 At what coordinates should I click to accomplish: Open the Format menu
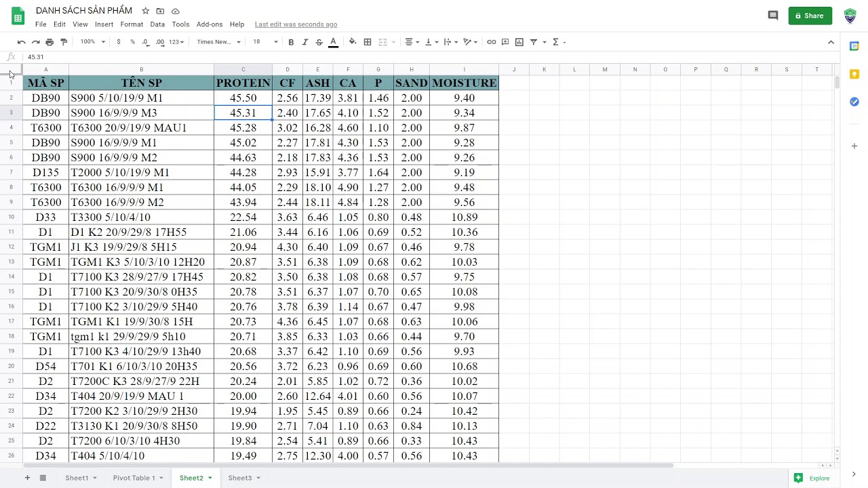click(x=132, y=24)
